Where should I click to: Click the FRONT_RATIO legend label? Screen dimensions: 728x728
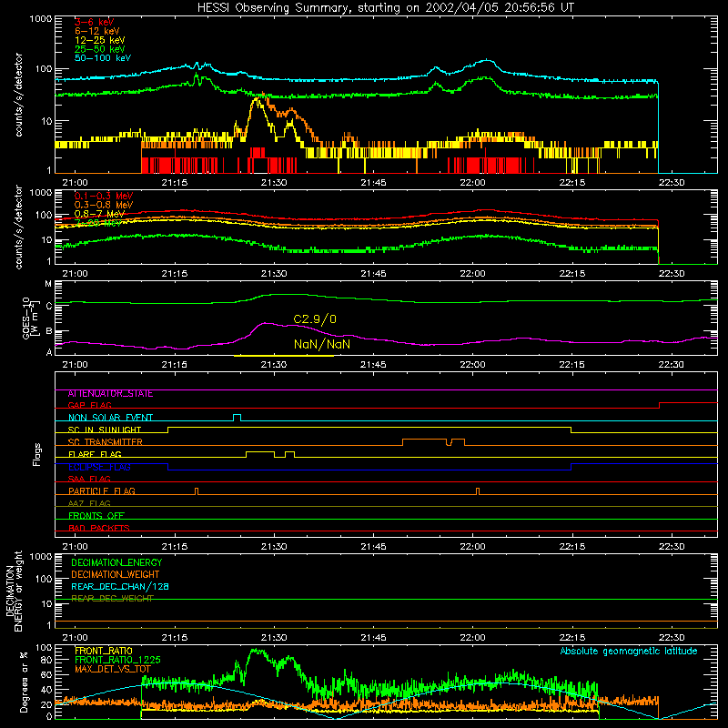[x=104, y=651]
